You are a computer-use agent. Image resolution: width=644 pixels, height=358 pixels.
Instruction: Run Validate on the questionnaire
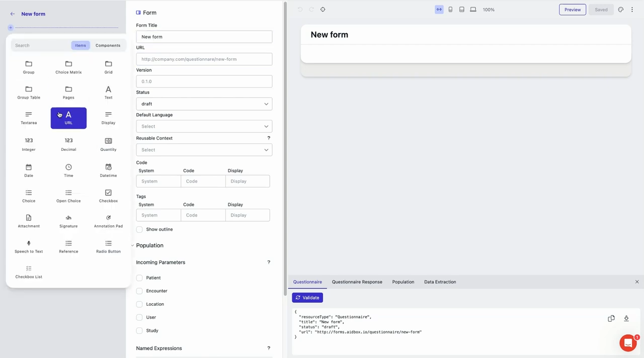point(307,297)
